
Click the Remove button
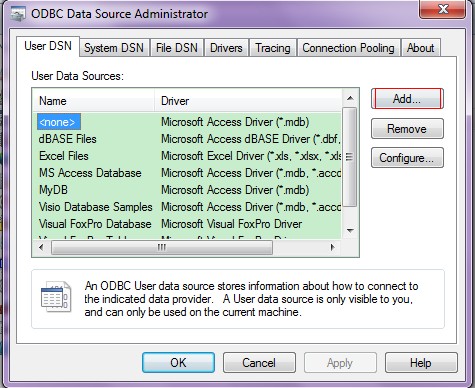[x=407, y=128]
